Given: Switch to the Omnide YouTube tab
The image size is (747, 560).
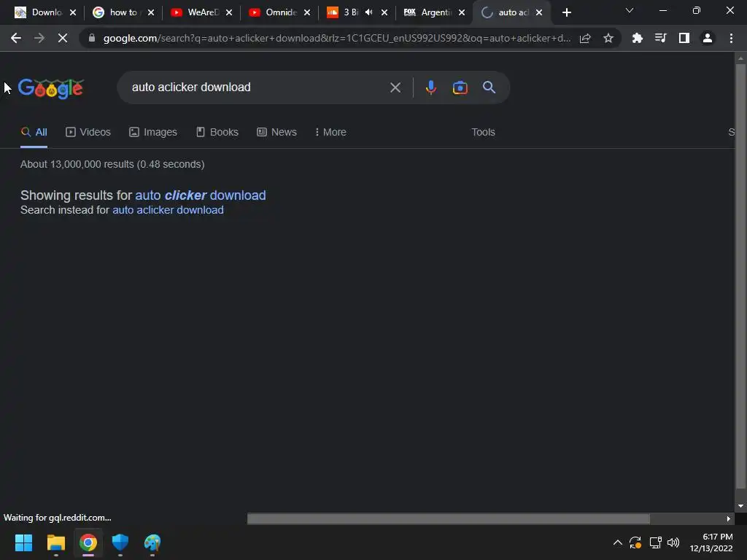Looking at the screenshot, I should coord(274,12).
